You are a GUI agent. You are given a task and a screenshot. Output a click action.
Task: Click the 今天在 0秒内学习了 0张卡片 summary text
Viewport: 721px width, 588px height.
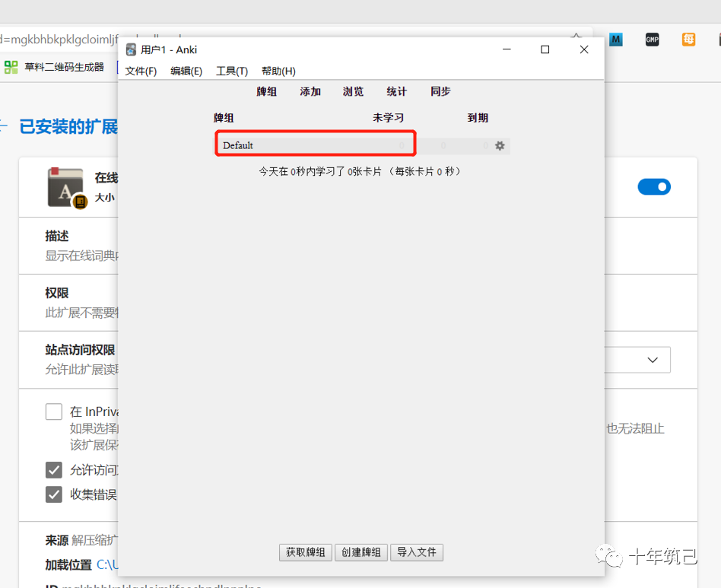click(360, 171)
